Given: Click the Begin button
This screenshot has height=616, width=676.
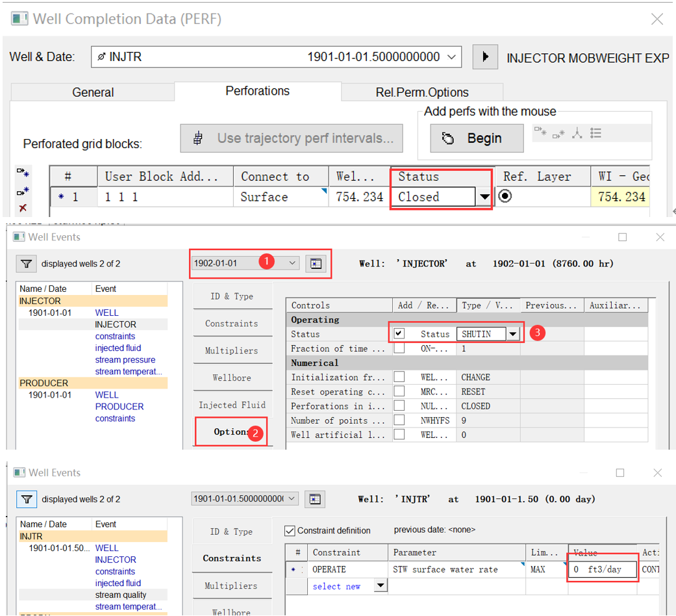Looking at the screenshot, I should [476, 138].
